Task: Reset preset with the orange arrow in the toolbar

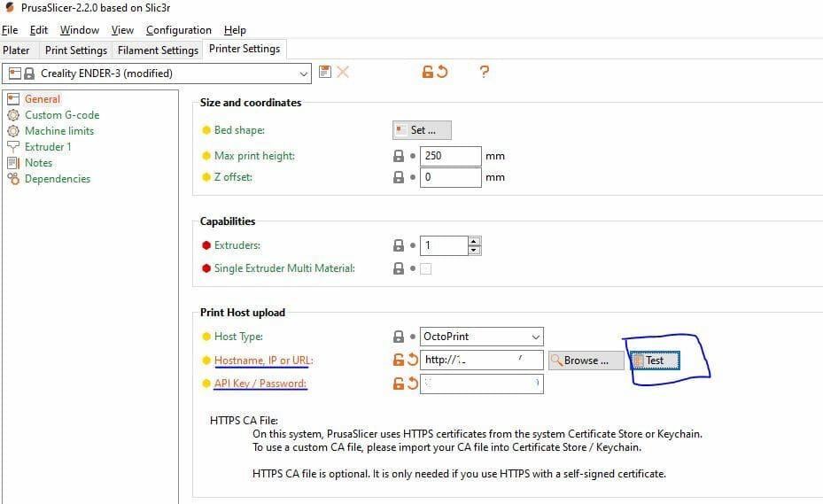Action: click(x=442, y=72)
